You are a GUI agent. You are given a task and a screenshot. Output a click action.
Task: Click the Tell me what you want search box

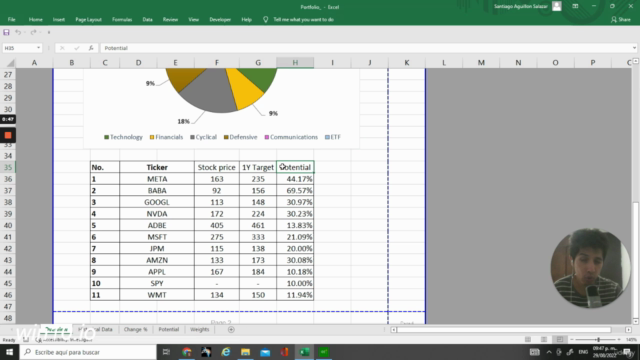tap(303, 19)
